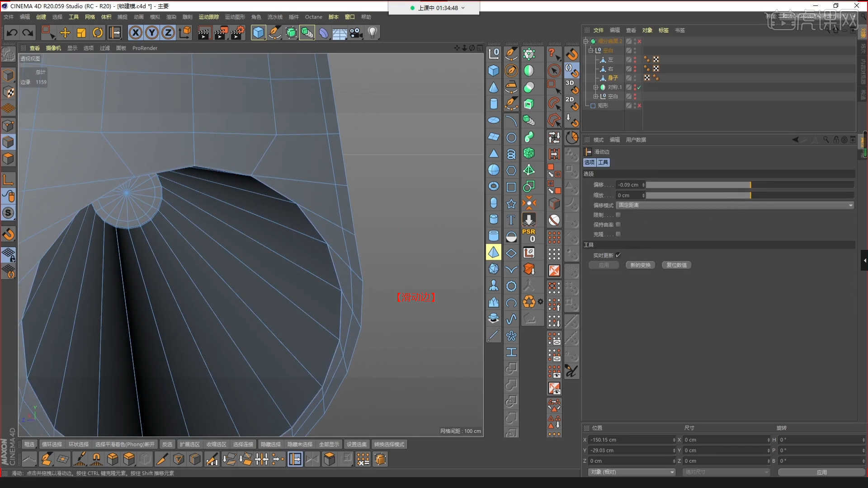The height and width of the screenshot is (488, 868).
Task: Toggle visibility dots for 左 object
Action: tap(635, 59)
